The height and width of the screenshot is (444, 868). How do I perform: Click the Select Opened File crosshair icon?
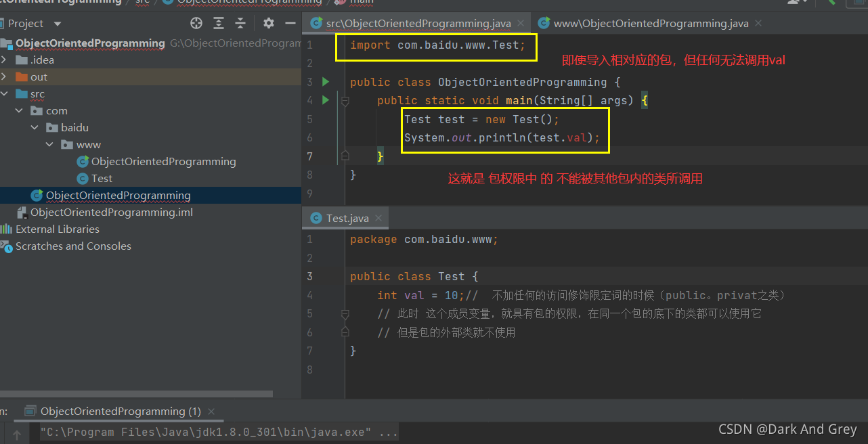tap(196, 24)
